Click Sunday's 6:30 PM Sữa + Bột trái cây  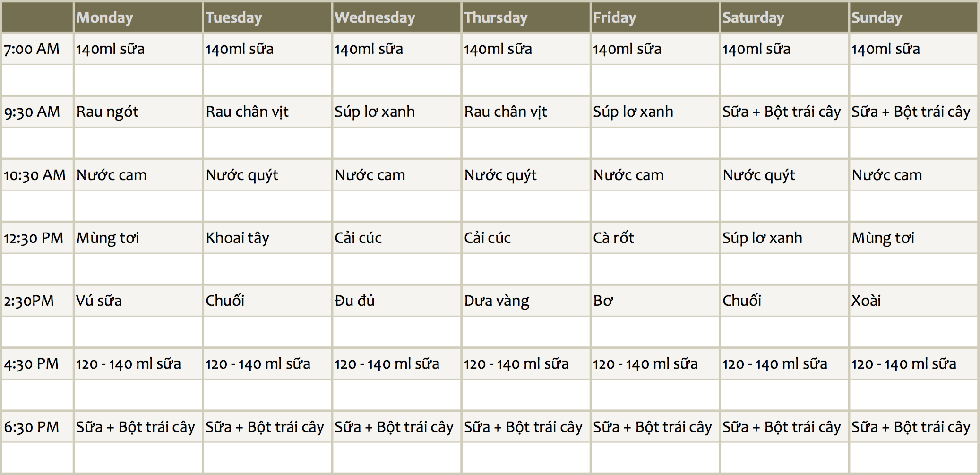tap(913, 427)
